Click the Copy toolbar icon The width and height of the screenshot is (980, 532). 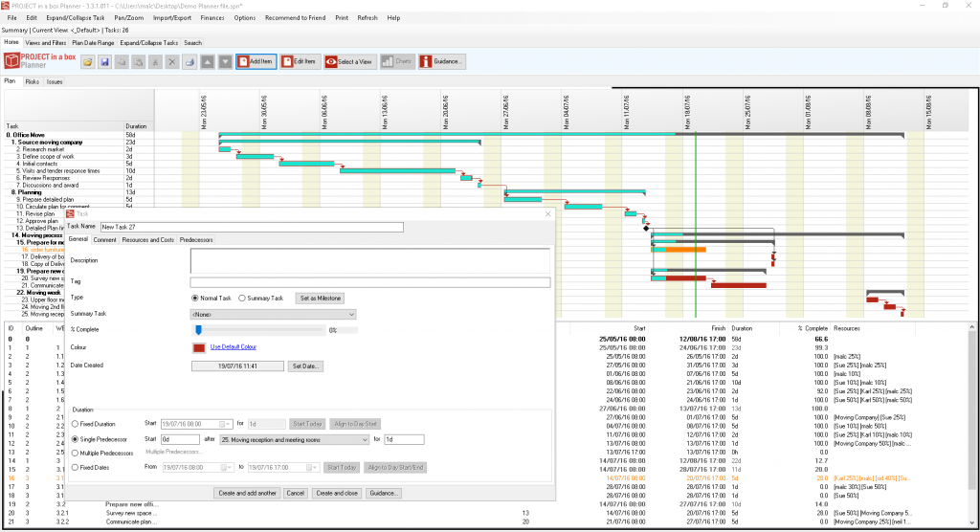coord(122,62)
